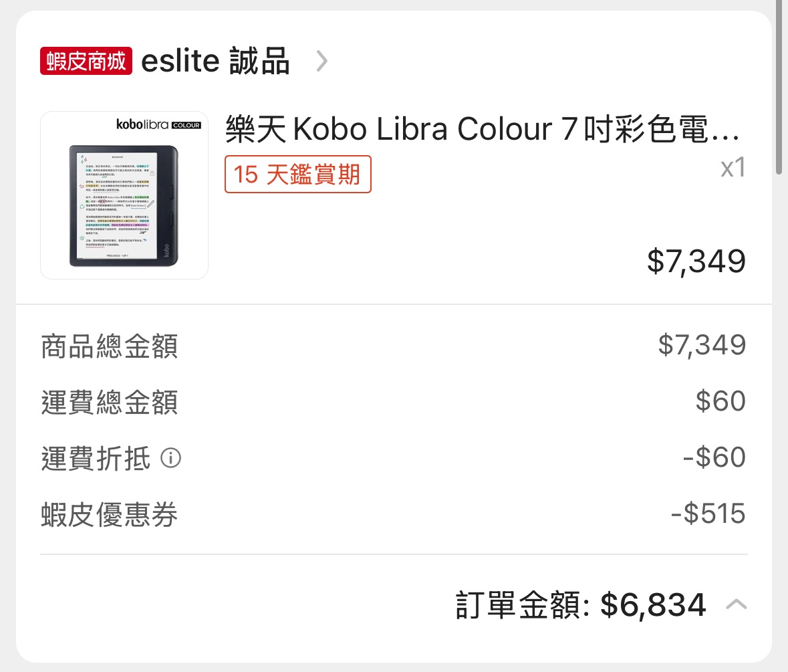Click the -$60 shipping discount amount
The image size is (788, 672).
click(714, 458)
